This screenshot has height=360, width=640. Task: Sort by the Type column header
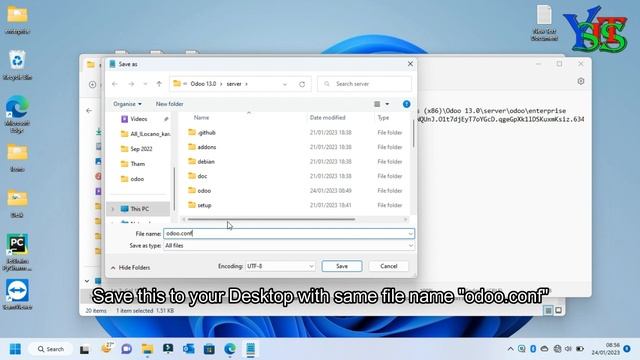[x=383, y=118]
